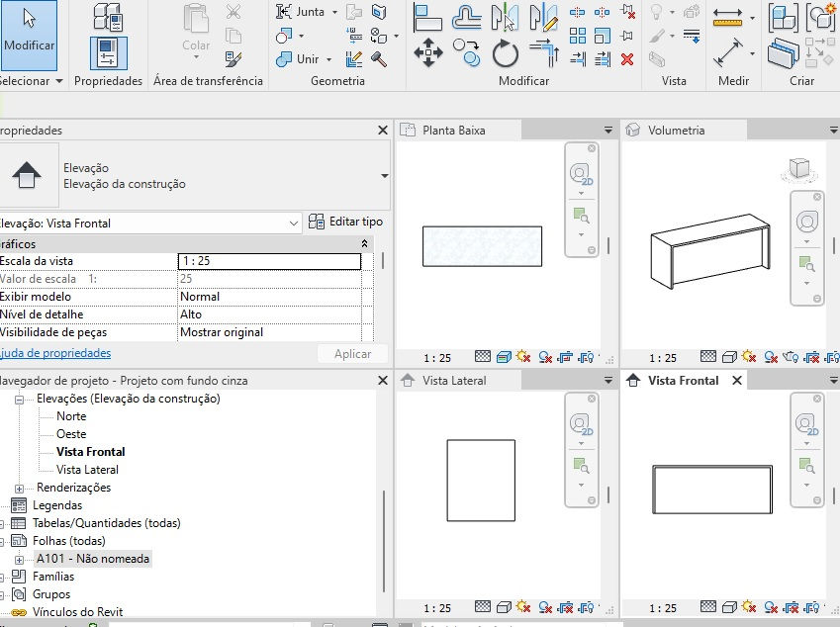Select the Align tool in Modificar panel
Screen dimensions: 840x627
(x=427, y=18)
